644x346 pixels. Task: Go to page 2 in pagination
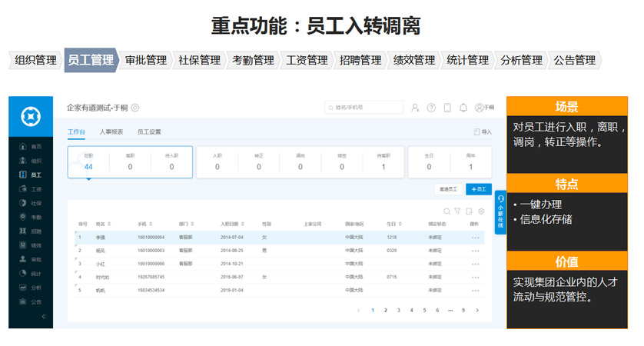pyautogui.click(x=386, y=311)
